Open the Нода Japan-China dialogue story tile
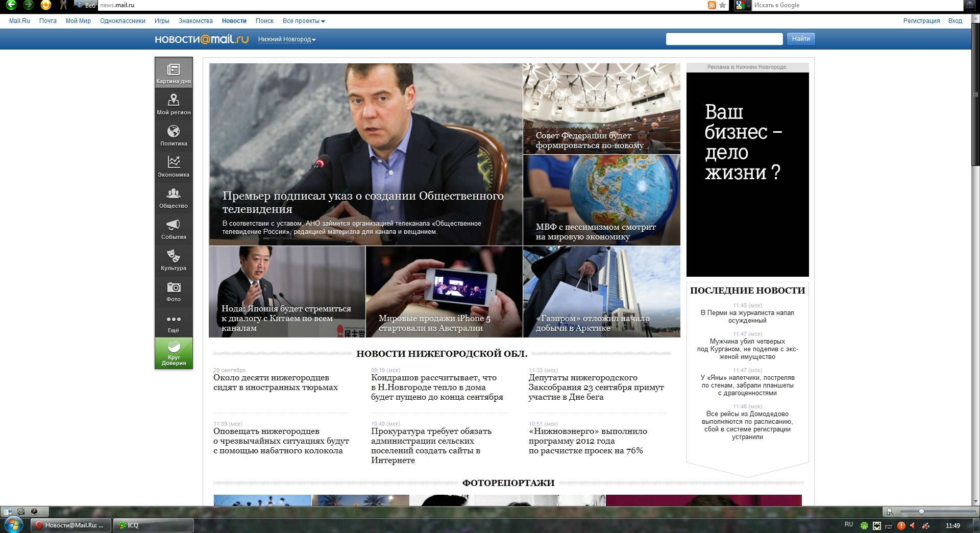 pyautogui.click(x=287, y=292)
